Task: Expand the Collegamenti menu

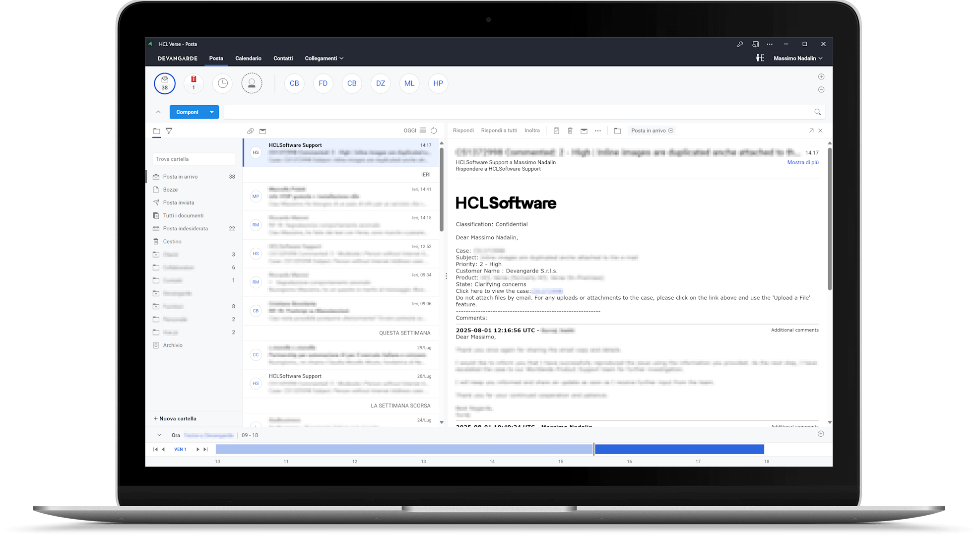Action: (324, 59)
